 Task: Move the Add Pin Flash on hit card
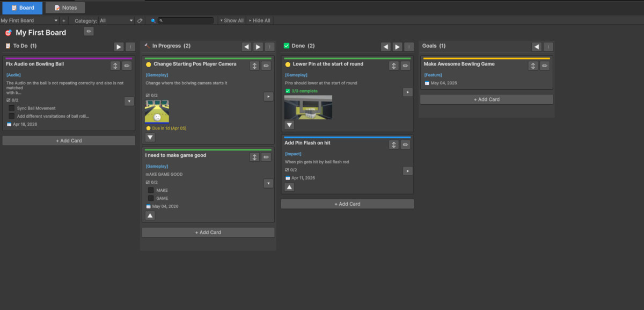pos(394,145)
